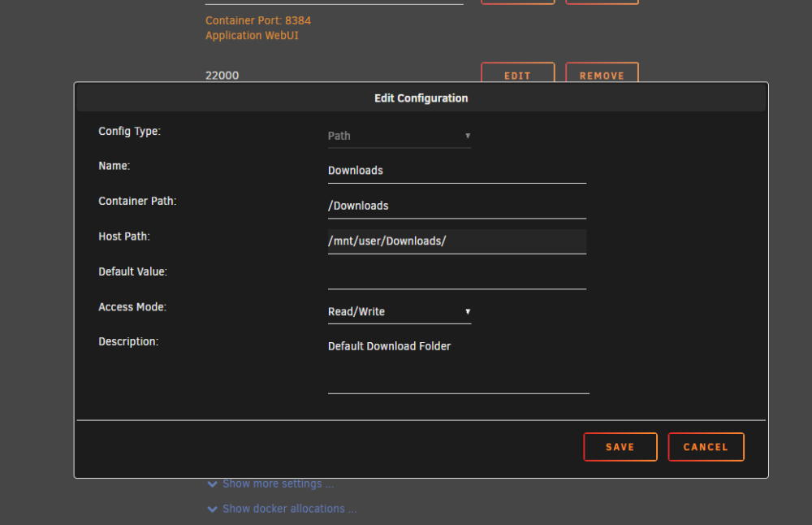Click the Access Mode label
Viewport: 812px width, 525px height.
[132, 307]
